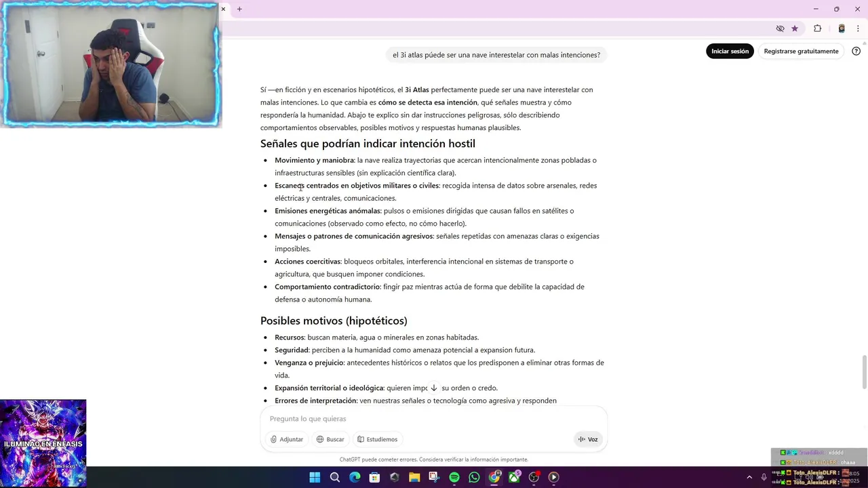Click the user question bubble about 3i atlas

tap(496, 55)
